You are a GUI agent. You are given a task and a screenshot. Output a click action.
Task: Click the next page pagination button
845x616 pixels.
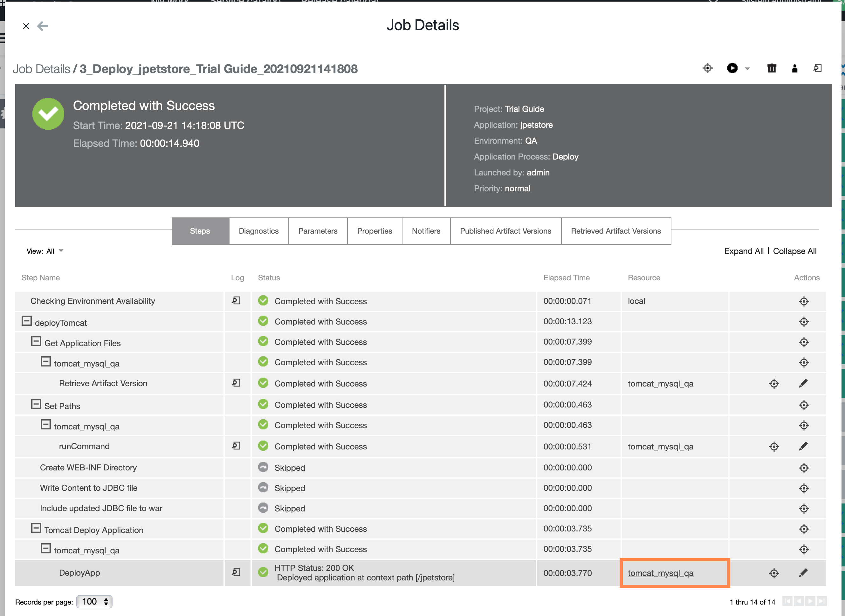810,601
